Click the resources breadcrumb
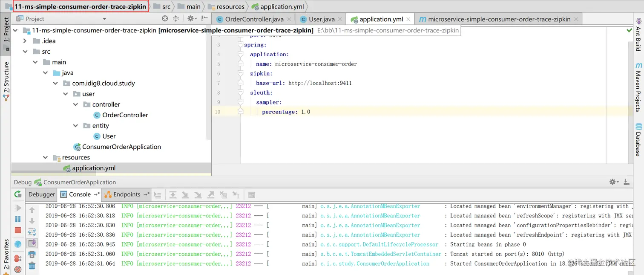Image resolution: width=644 pixels, height=275 pixels. coord(226,6)
